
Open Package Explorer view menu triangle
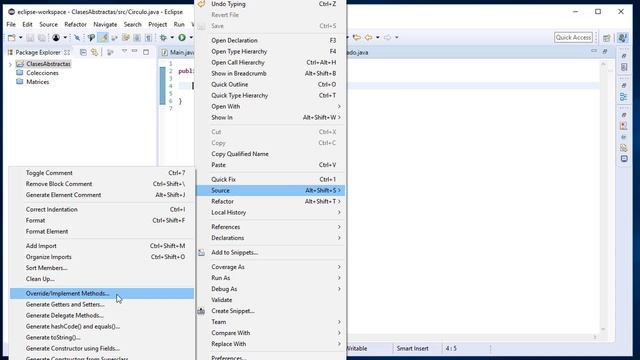(124, 52)
